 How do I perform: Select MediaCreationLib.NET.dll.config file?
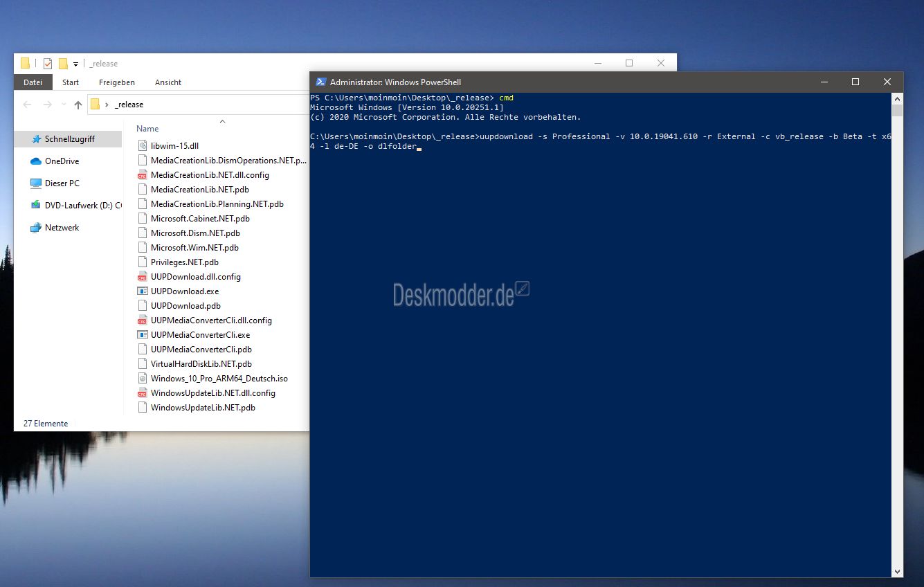coord(210,175)
